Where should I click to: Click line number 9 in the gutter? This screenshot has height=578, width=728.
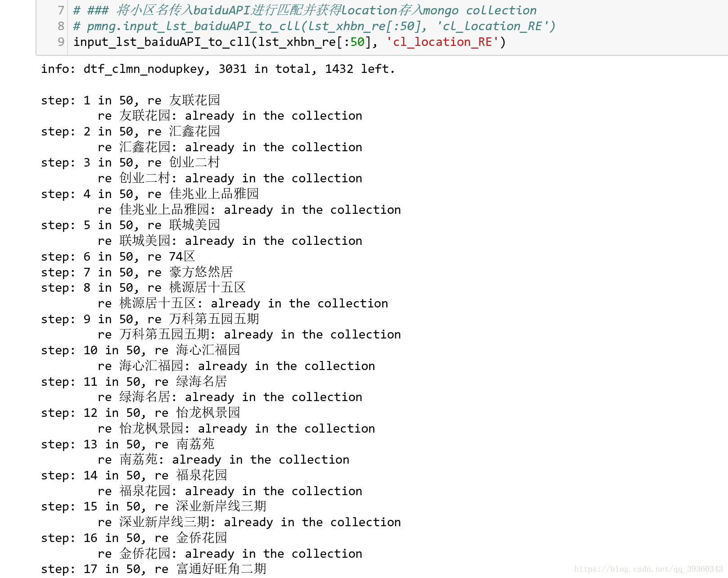61,42
